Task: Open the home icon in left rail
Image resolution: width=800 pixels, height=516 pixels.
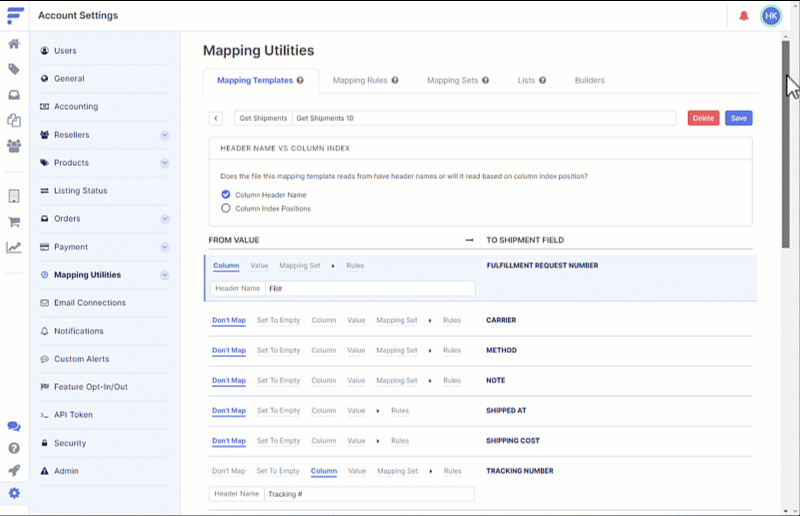Action: tap(14, 44)
